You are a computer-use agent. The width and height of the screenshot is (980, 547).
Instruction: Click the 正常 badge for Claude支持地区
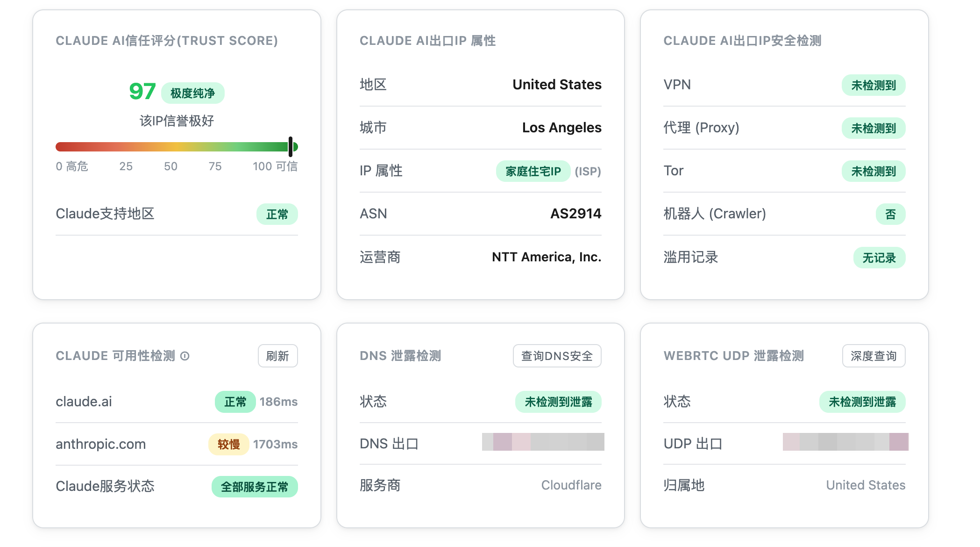277,214
